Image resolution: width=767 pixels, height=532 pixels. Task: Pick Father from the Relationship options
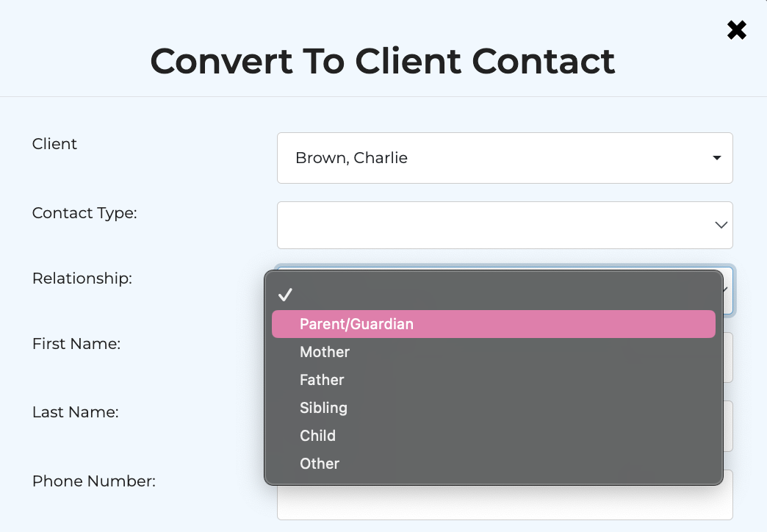click(322, 380)
